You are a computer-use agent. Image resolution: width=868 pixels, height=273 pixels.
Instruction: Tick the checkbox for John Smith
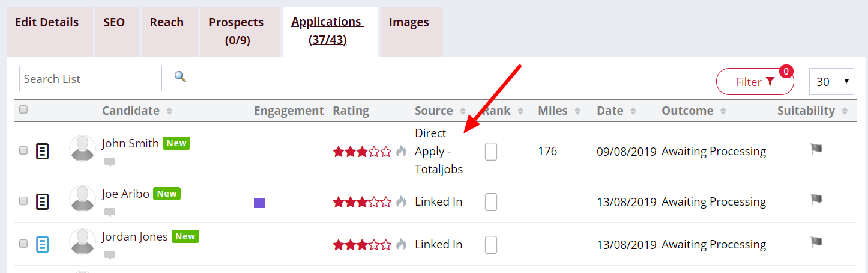coord(23,150)
